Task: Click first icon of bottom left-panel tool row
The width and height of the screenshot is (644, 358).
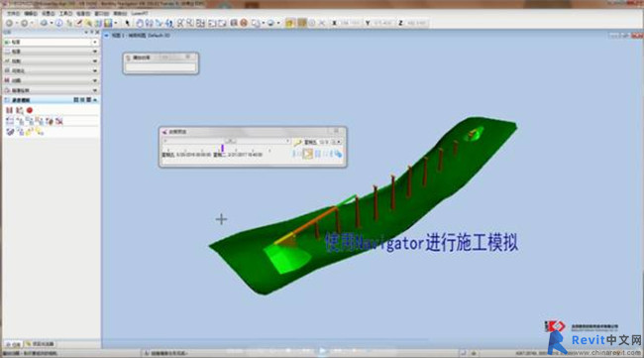Action: click(x=10, y=132)
